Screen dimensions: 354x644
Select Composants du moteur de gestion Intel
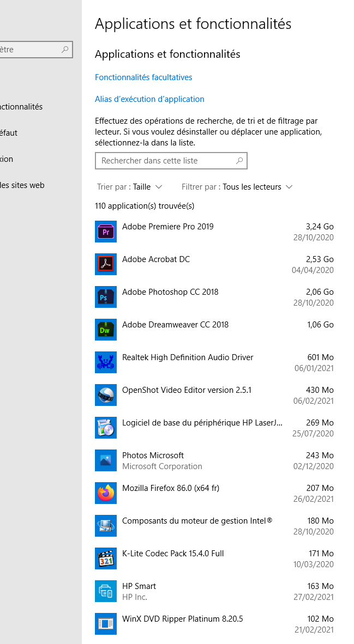197,520
